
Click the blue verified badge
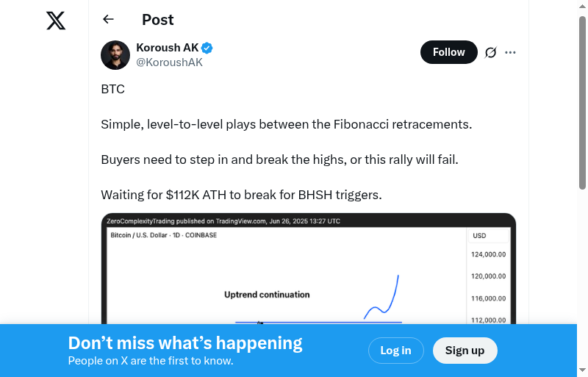coord(207,48)
